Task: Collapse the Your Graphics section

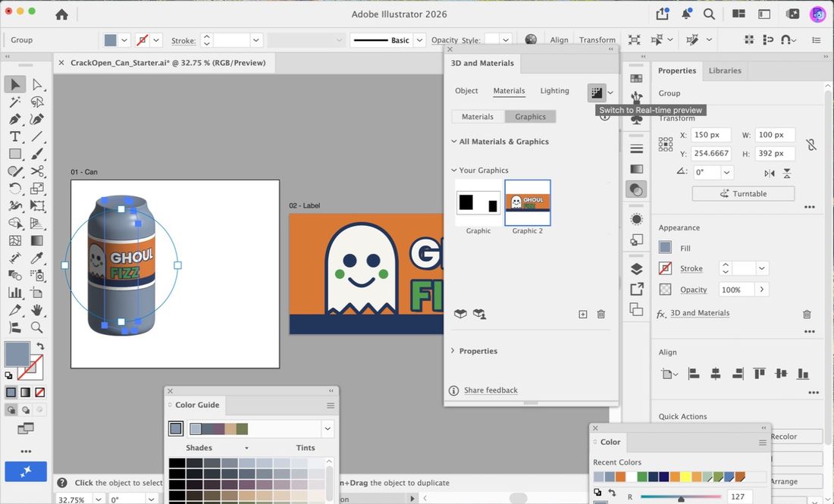Action: (453, 170)
